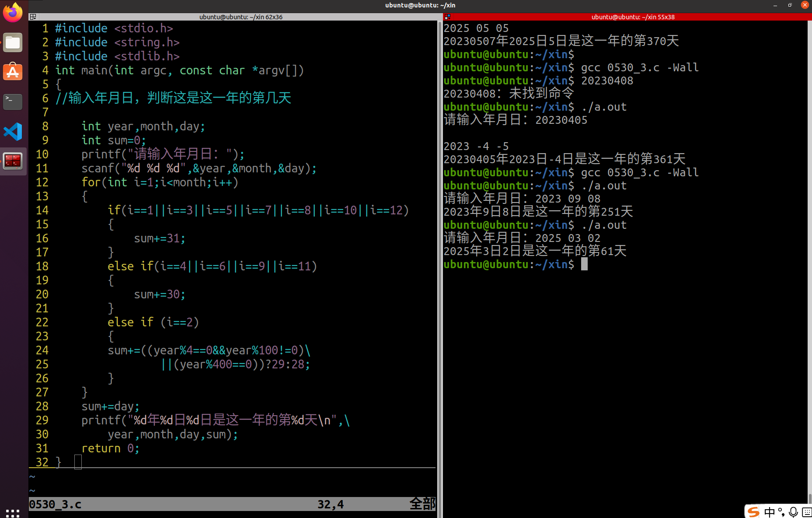The image size is (812, 518).
Task: Open the left terminal's window menu icon
Action: (33, 17)
